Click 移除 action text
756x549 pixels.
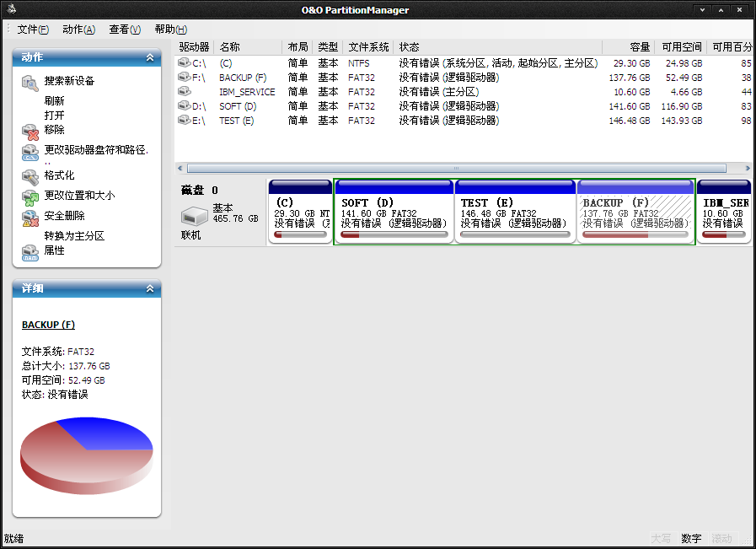point(54,129)
